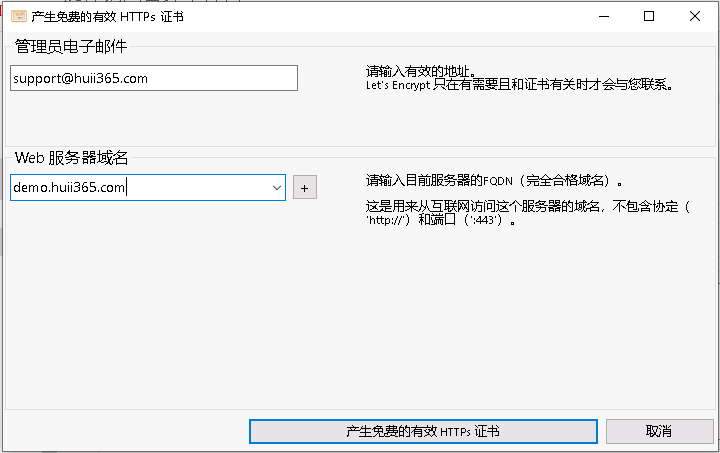Minimize the HTTPs certificate window
This screenshot has height=453, width=720.
coord(603,16)
